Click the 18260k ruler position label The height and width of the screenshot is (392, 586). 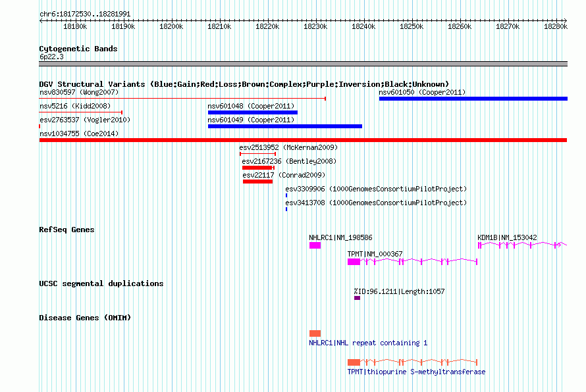tap(460, 26)
